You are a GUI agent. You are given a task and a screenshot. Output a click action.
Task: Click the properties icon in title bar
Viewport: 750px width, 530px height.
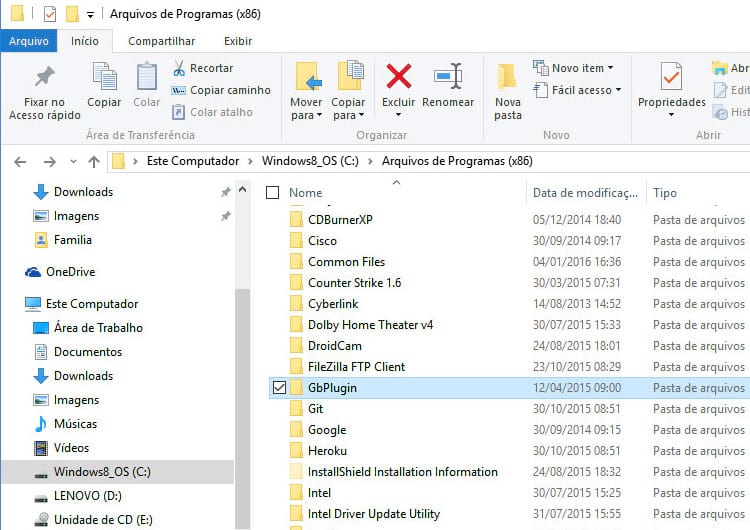pyautogui.click(x=50, y=14)
